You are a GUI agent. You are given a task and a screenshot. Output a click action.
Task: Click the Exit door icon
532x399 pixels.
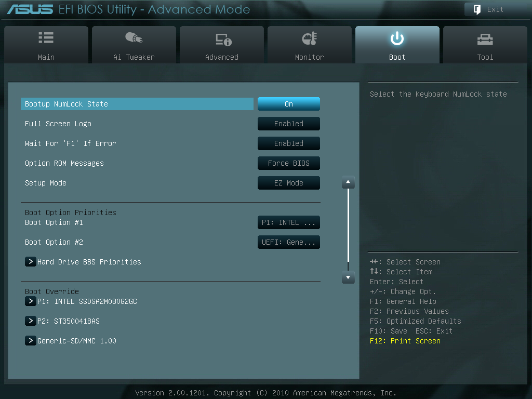[x=477, y=9]
